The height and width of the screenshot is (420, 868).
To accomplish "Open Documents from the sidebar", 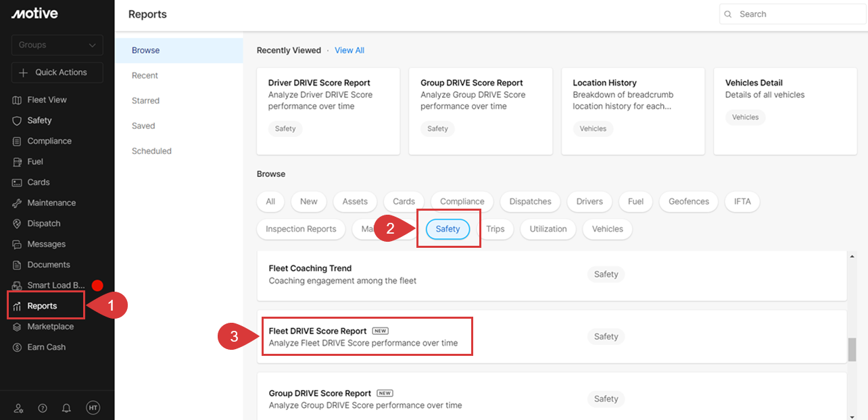I will pyautogui.click(x=49, y=265).
